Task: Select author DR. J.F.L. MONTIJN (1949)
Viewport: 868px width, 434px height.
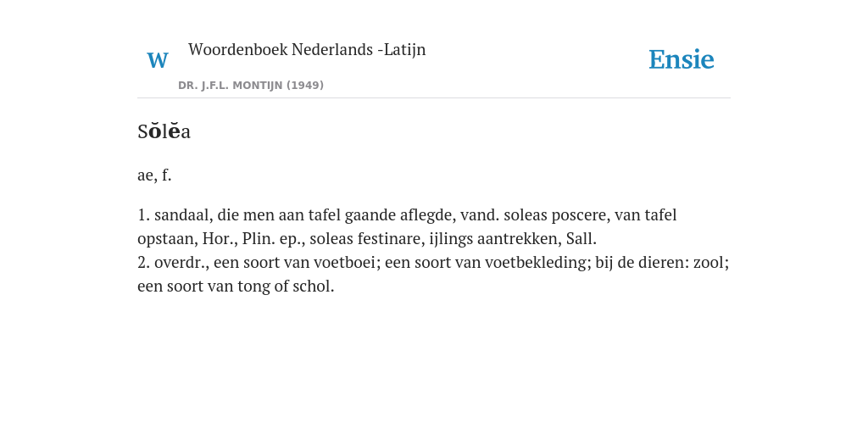Action: coord(251,86)
